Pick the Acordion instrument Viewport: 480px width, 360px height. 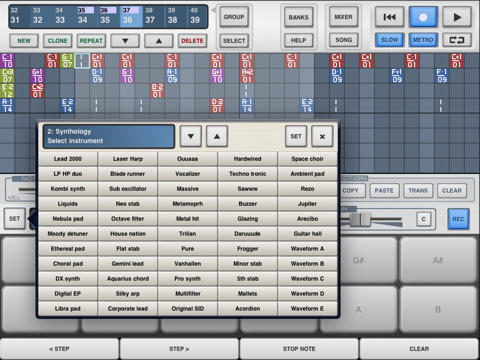pos(247,309)
